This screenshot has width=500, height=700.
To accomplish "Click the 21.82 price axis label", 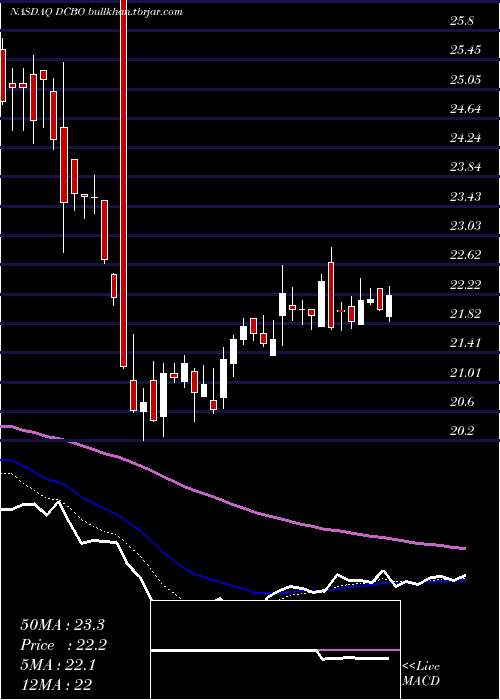I will [x=466, y=314].
